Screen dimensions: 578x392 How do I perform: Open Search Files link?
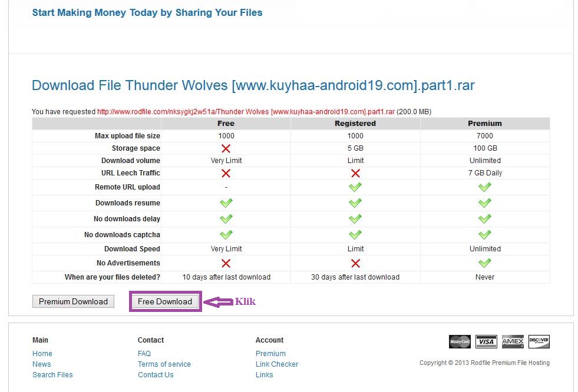point(52,375)
